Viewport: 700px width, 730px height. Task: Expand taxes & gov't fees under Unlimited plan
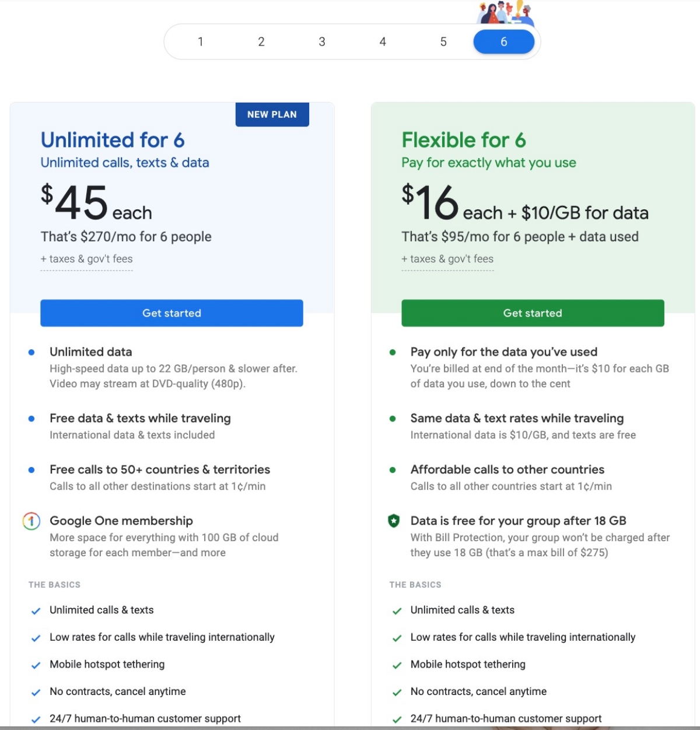click(x=86, y=259)
